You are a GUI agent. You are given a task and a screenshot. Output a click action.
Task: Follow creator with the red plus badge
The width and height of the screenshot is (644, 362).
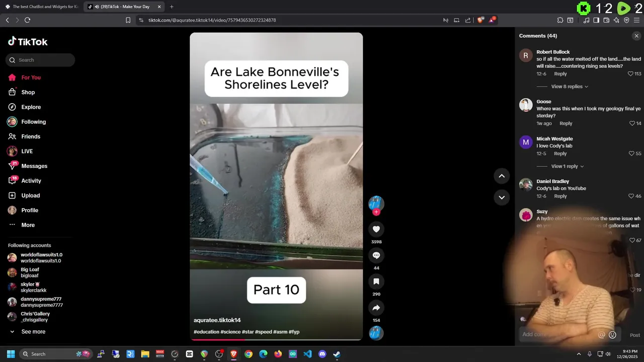click(x=376, y=212)
